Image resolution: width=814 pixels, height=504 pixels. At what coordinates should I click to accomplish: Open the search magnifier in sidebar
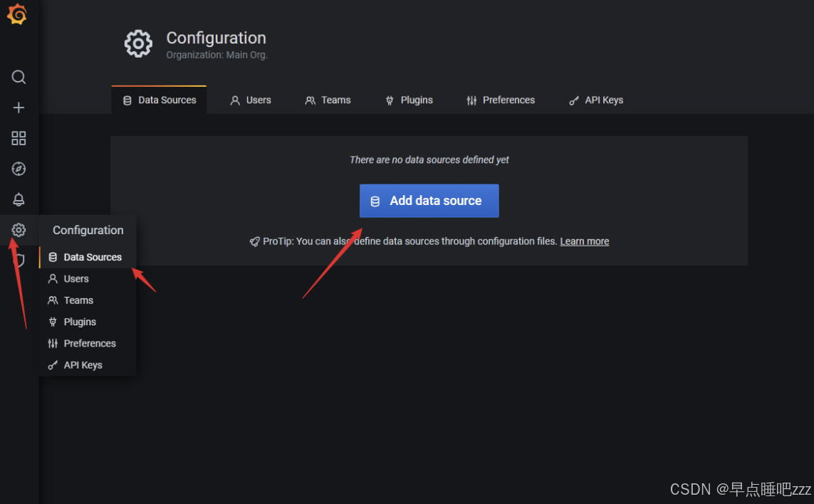point(19,77)
